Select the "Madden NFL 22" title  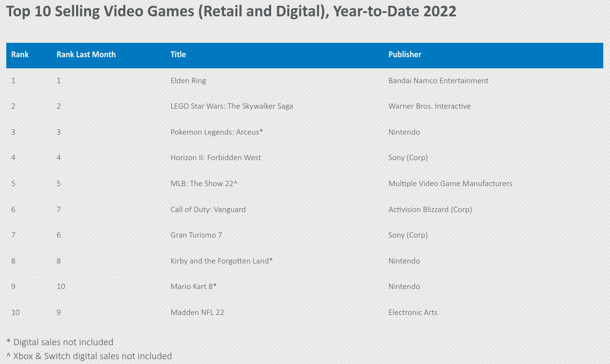click(197, 313)
